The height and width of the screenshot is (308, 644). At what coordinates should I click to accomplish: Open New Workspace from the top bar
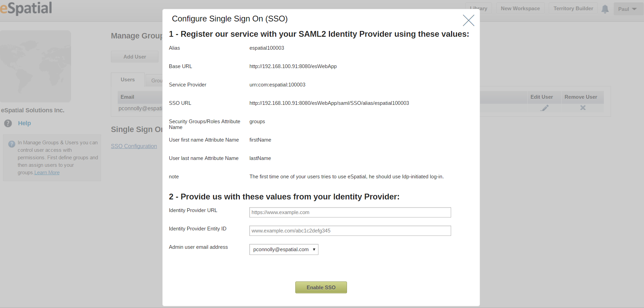[x=520, y=9]
